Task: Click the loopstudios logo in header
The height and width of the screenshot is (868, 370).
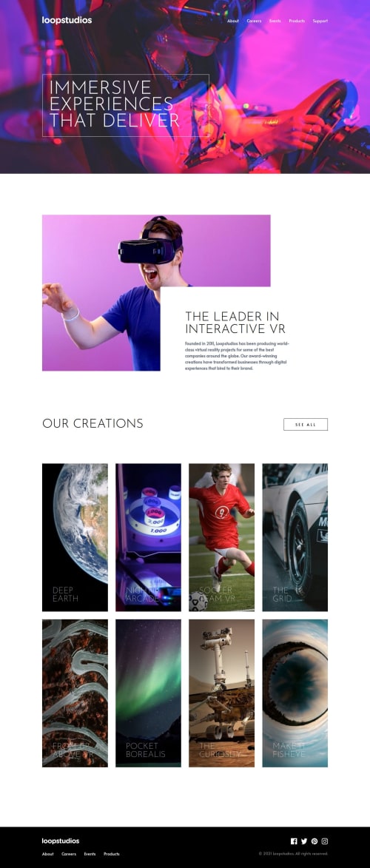Action: pos(67,21)
